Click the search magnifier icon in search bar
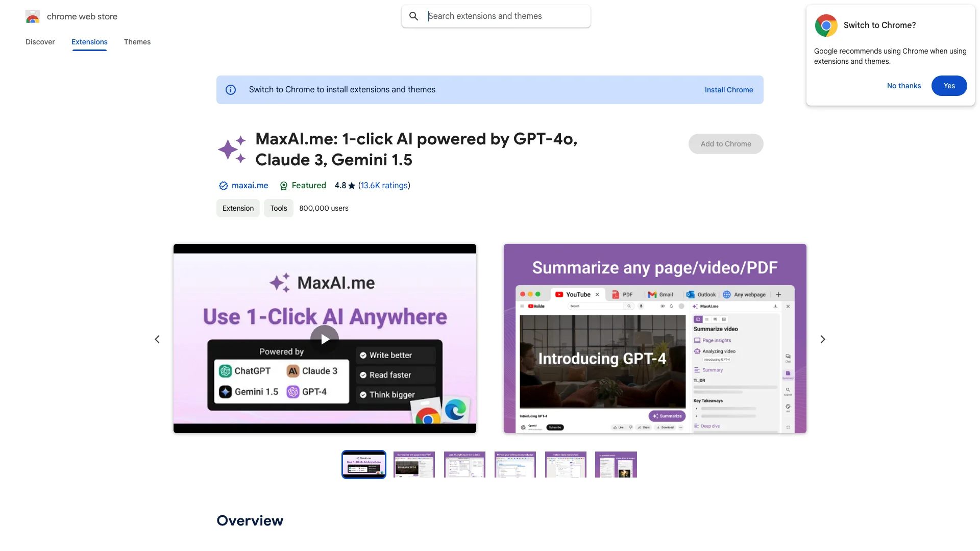The image size is (980, 551). point(414,16)
